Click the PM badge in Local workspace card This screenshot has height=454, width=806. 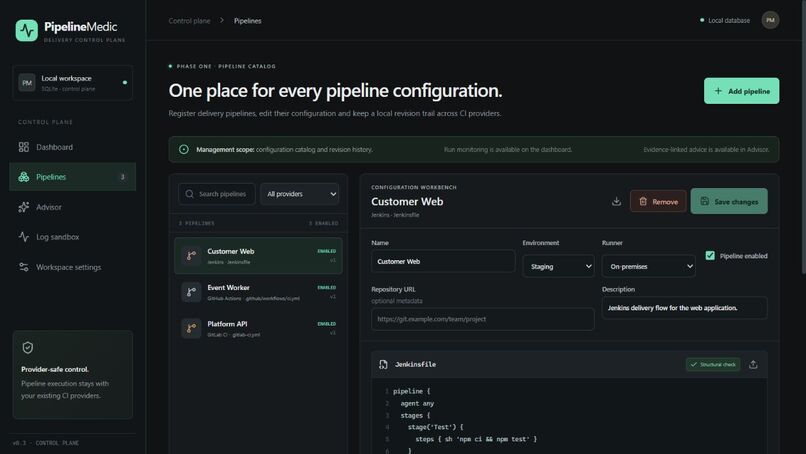click(27, 83)
